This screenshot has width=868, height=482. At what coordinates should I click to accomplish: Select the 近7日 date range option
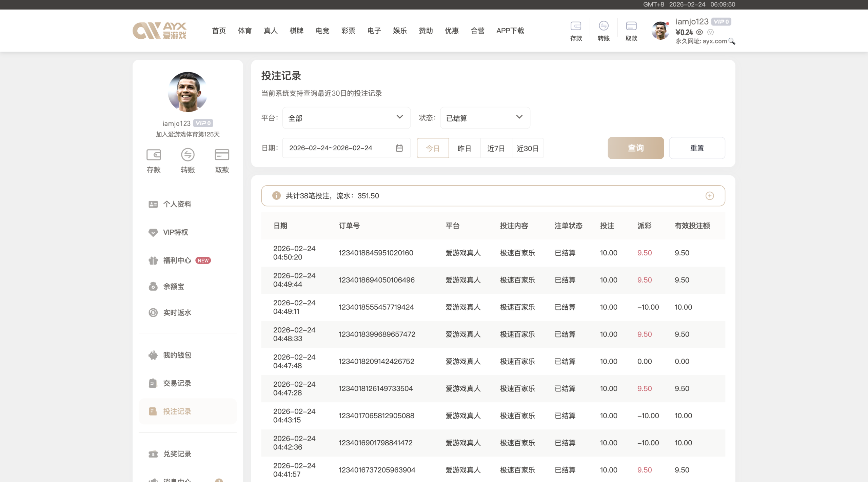(x=496, y=148)
